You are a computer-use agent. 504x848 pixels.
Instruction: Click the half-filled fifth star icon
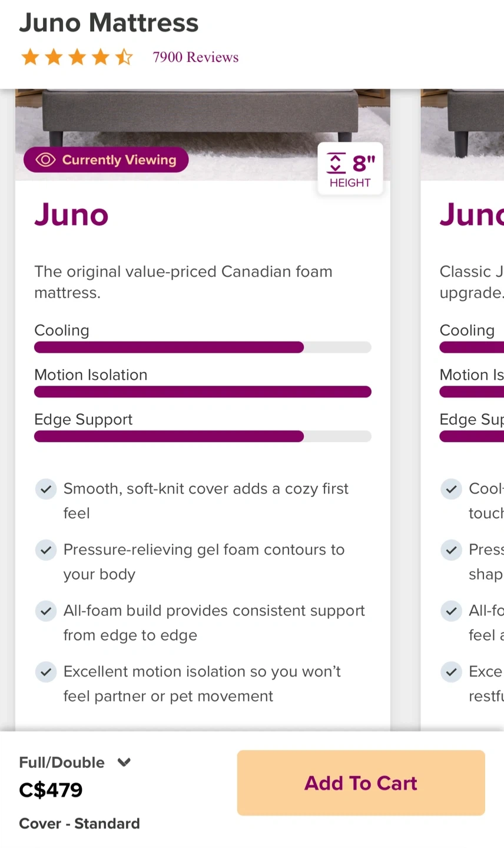(124, 57)
